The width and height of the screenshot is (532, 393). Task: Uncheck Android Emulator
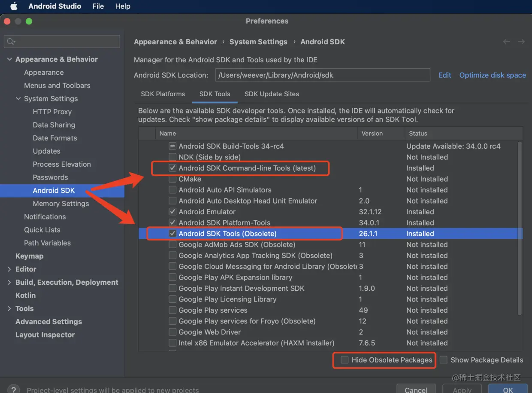(x=172, y=212)
